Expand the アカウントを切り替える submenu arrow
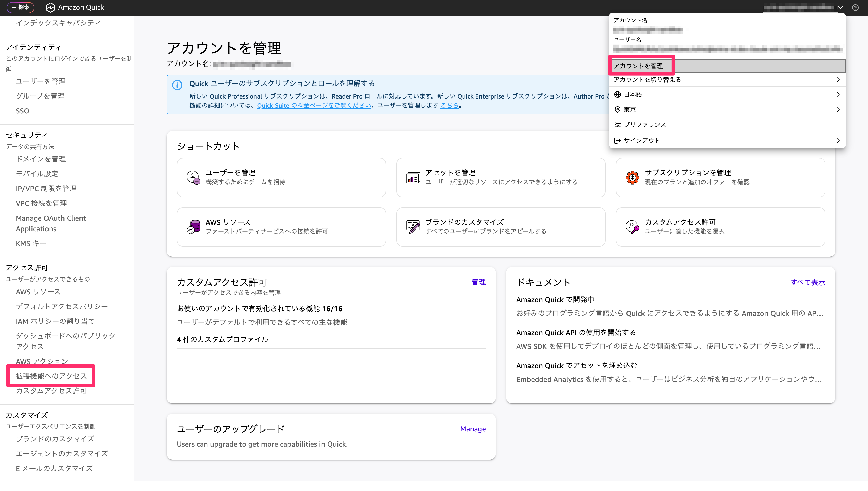This screenshot has width=868, height=491. (838, 79)
